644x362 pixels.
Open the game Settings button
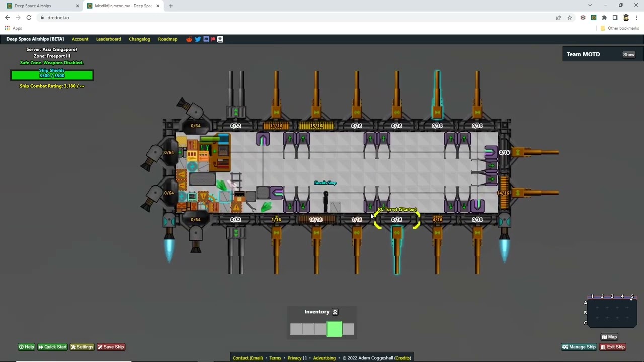tap(82, 347)
